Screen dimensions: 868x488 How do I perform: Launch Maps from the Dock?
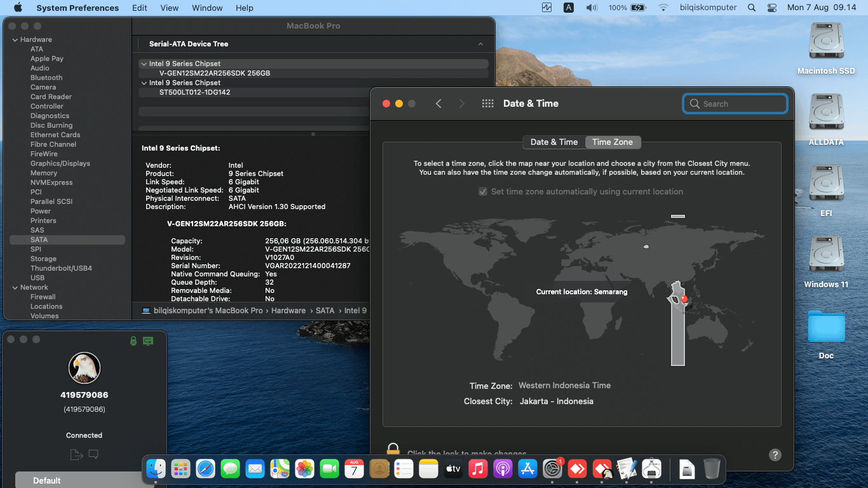tap(280, 469)
